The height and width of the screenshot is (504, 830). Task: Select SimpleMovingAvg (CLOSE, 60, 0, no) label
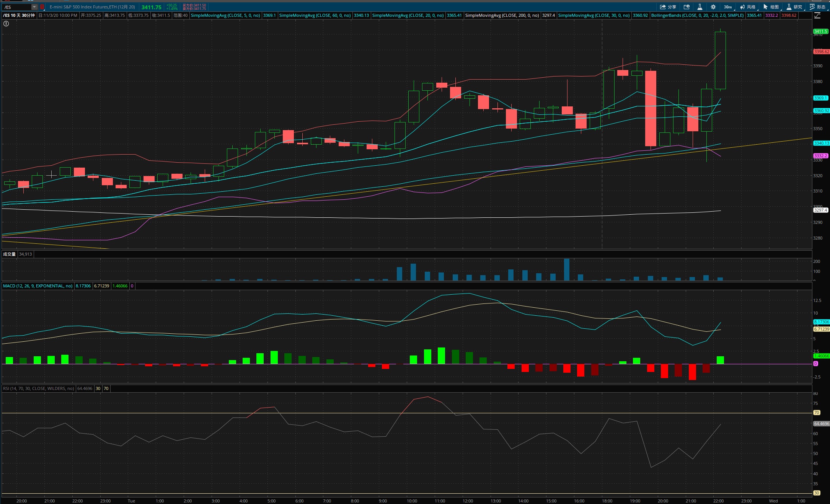click(315, 15)
